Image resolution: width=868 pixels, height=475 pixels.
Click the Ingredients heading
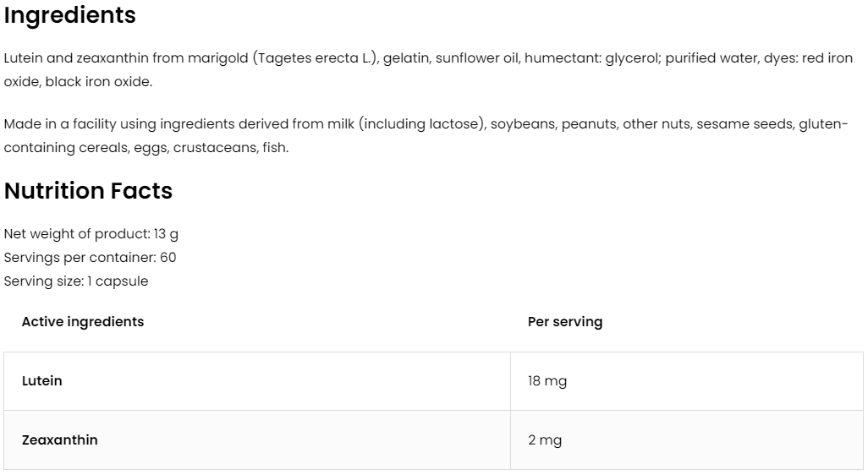69,15
